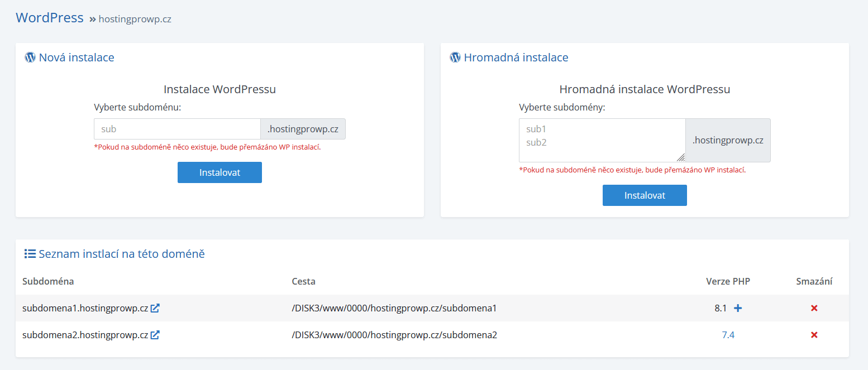This screenshot has height=370, width=868.
Task: Click the single subdomain input field
Action: click(177, 129)
